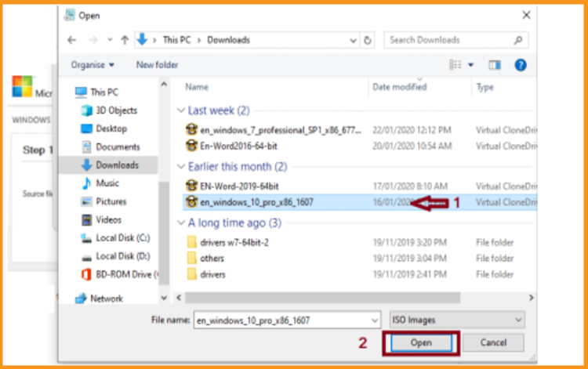Click sidebar scrollbar down arrow
Screen dimensions: 588x369
pyautogui.click(x=164, y=298)
